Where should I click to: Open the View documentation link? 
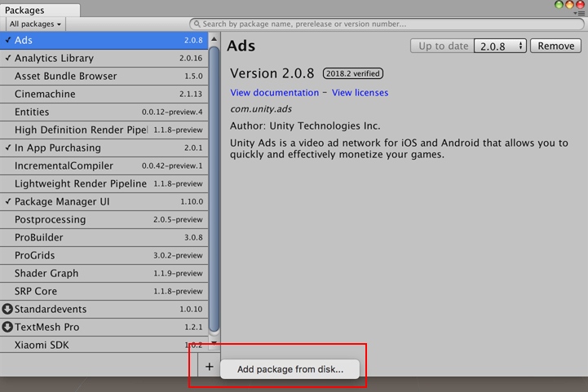coord(275,93)
